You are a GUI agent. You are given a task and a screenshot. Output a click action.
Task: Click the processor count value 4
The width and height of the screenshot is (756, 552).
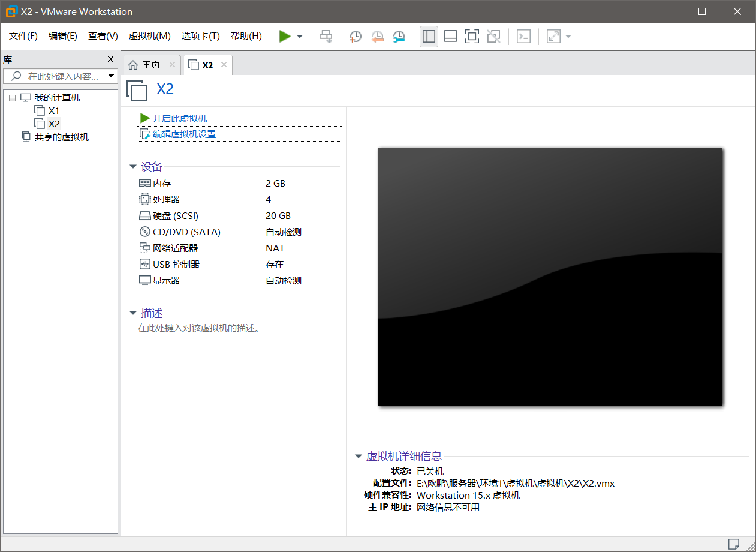point(269,199)
